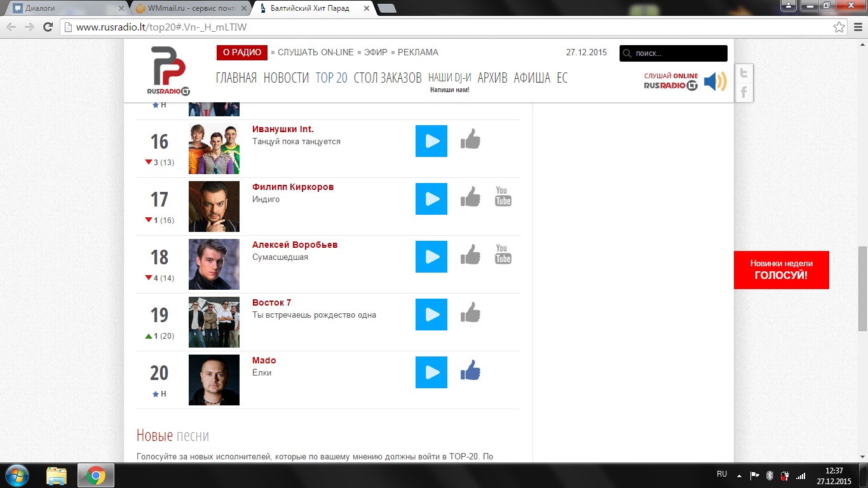Open the РЕКЛАМА link
The height and width of the screenshot is (488, 868).
click(x=418, y=53)
